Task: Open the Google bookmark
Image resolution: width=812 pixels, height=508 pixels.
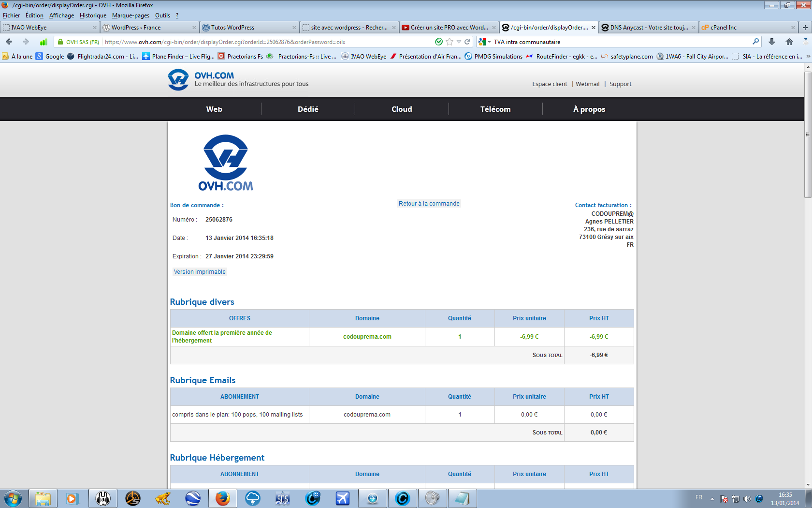Action: (x=50, y=57)
